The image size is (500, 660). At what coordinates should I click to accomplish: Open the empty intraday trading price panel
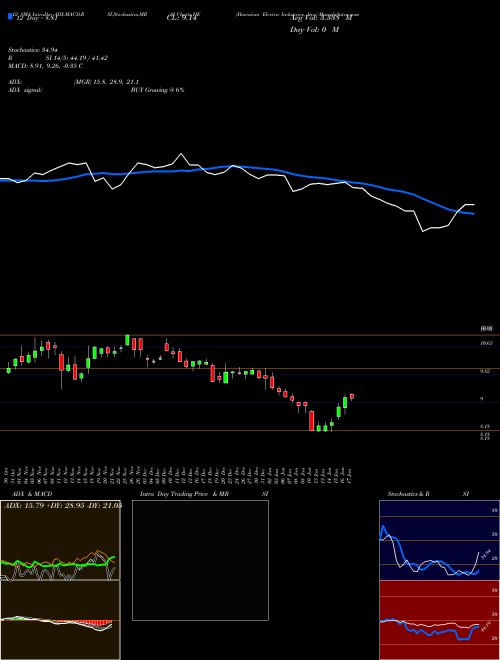[200, 560]
